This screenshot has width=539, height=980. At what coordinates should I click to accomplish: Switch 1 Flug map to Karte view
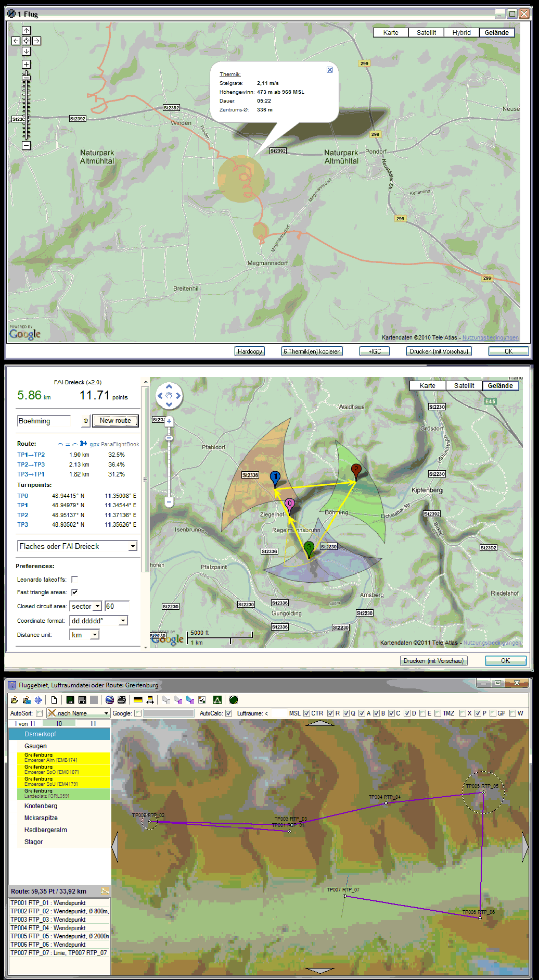point(391,32)
